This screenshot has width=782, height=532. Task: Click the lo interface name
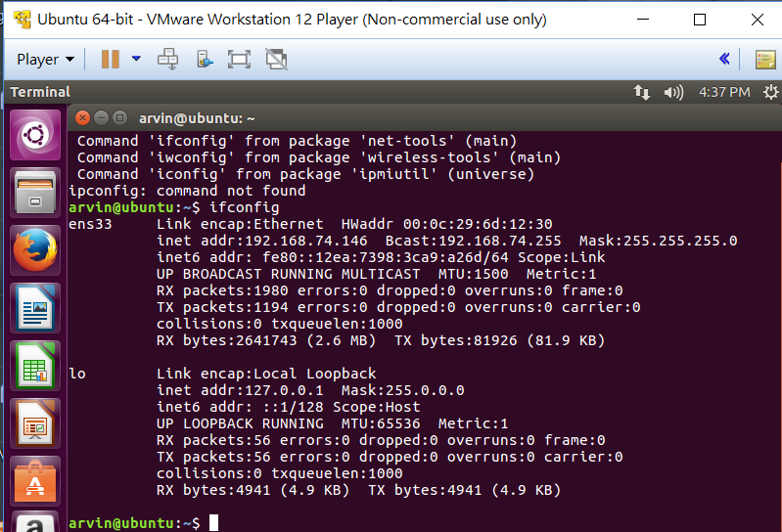77,374
